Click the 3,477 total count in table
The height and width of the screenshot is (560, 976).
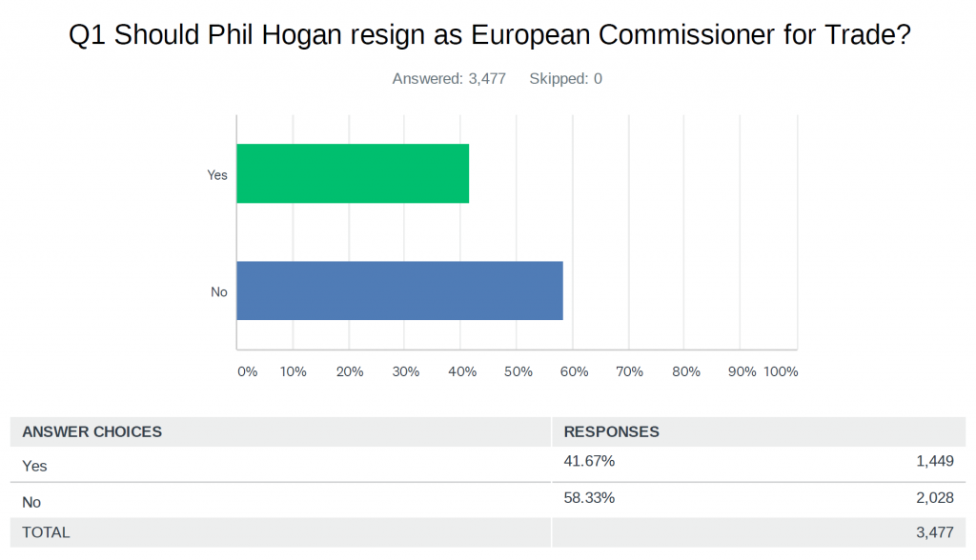click(x=934, y=532)
